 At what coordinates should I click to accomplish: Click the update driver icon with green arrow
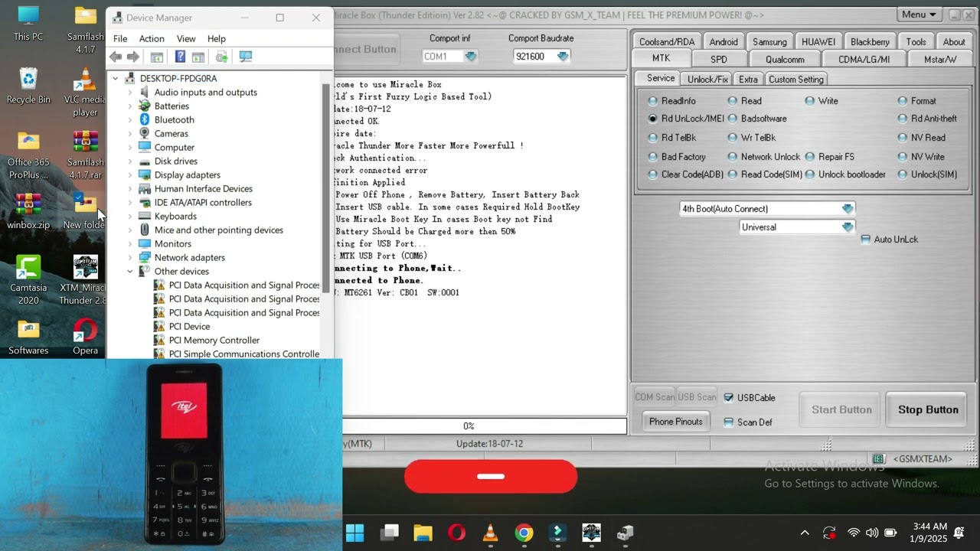point(221,57)
